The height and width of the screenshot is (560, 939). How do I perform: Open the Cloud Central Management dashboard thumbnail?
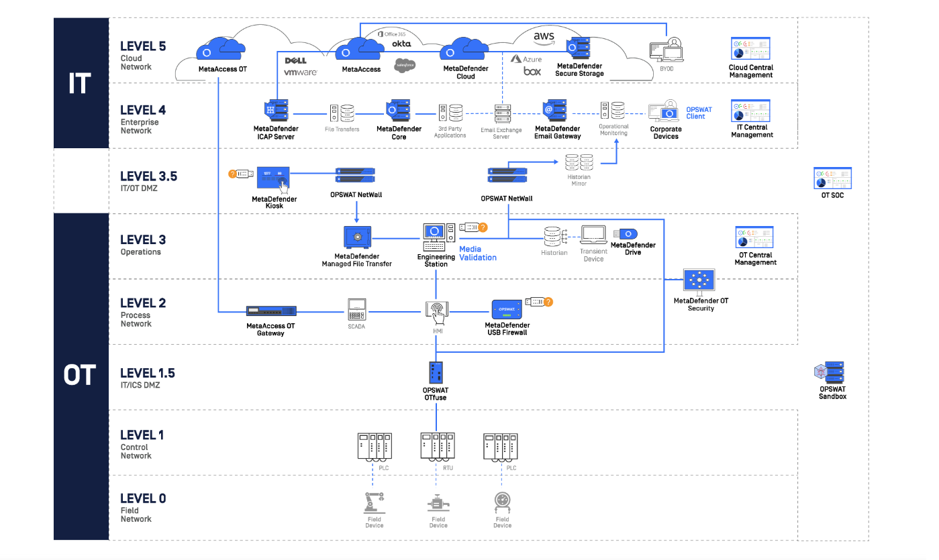pyautogui.click(x=750, y=50)
